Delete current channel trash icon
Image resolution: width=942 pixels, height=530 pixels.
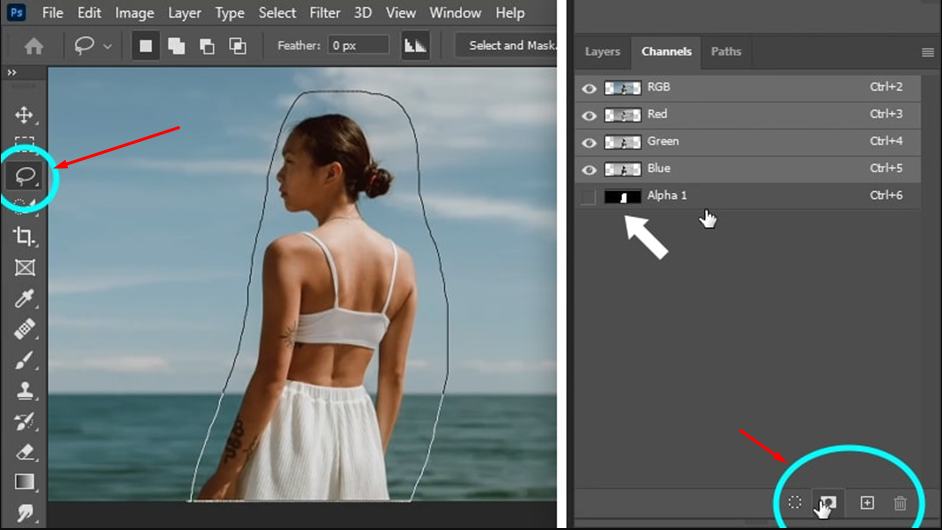pos(900,503)
